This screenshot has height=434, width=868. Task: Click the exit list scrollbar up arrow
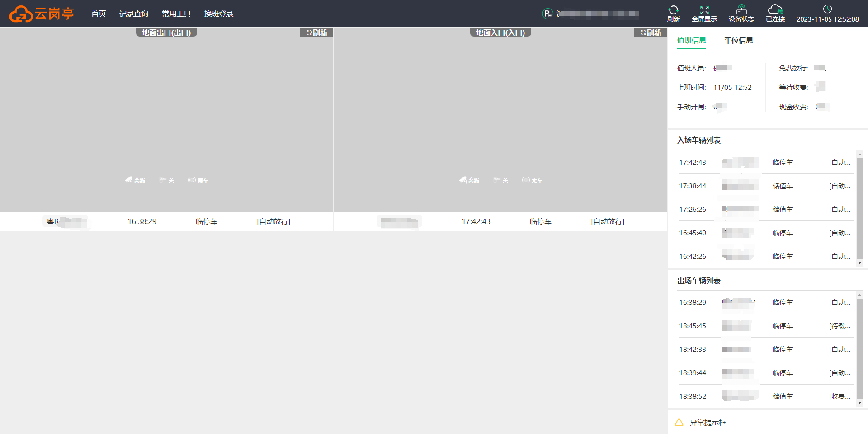859,295
